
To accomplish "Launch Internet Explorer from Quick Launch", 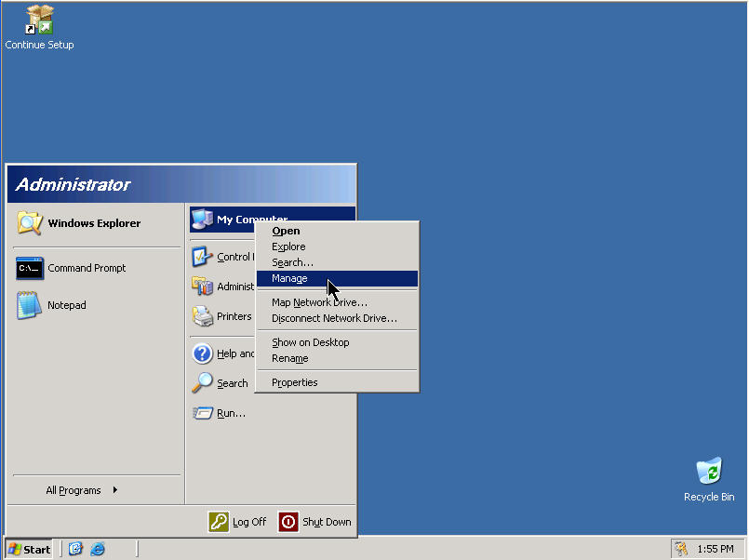I will tap(98, 549).
